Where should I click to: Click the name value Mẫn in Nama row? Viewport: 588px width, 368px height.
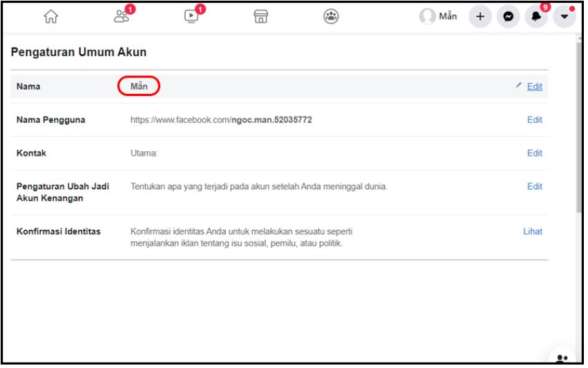point(139,86)
